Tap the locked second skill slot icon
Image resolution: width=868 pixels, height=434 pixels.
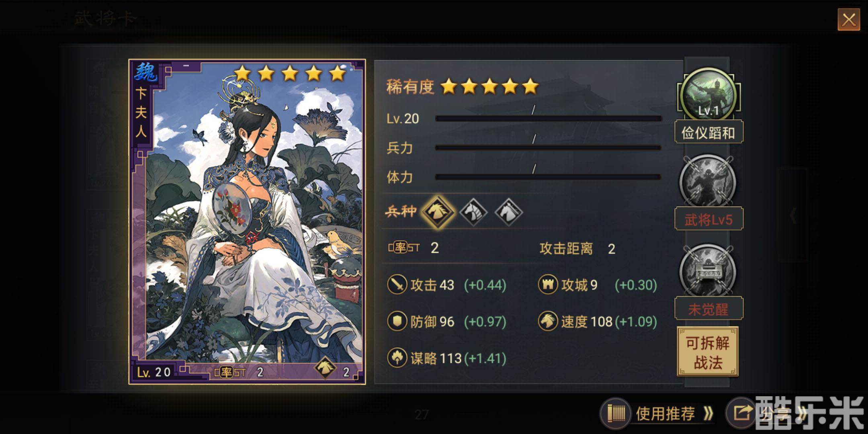(708, 182)
